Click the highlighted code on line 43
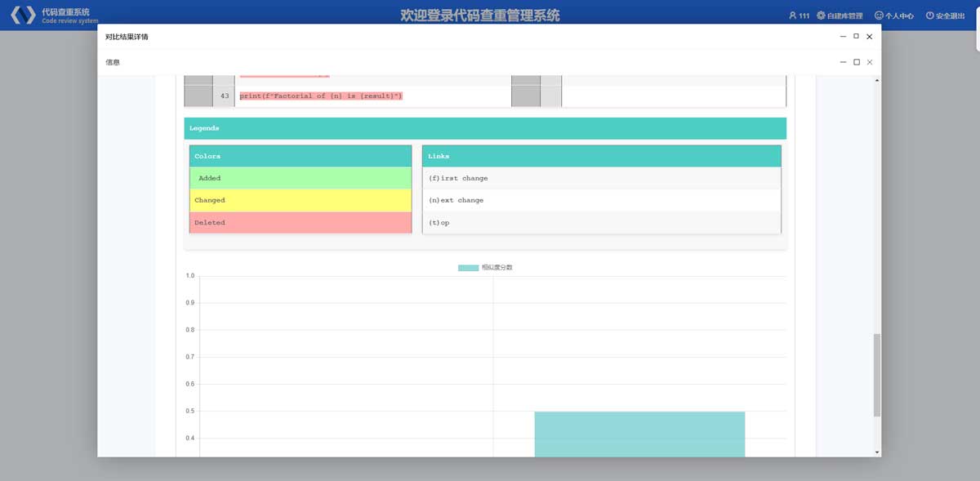 pos(321,96)
